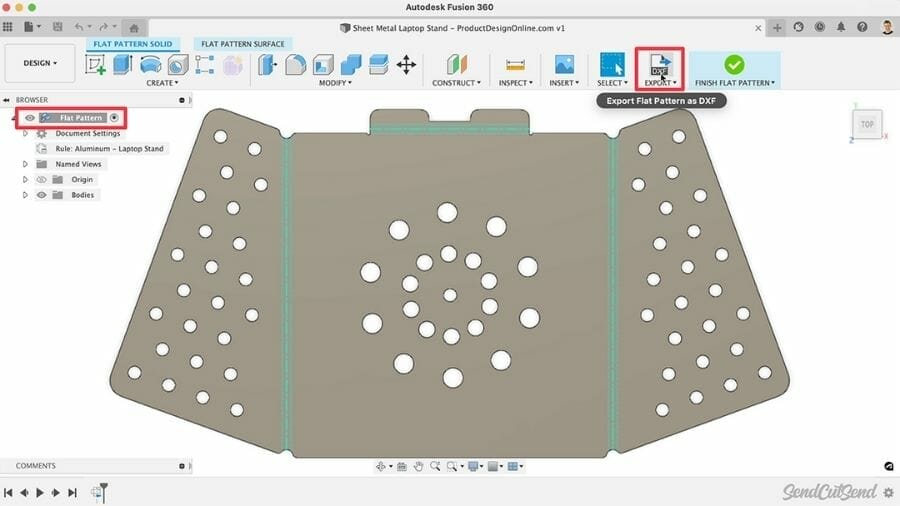900x506 pixels.
Task: Toggle visibility eye of Flat Pattern
Action: (30, 118)
